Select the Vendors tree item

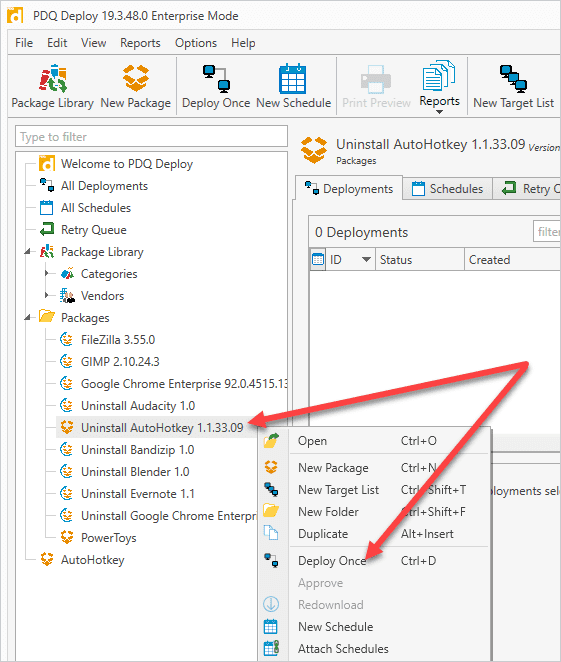102,296
